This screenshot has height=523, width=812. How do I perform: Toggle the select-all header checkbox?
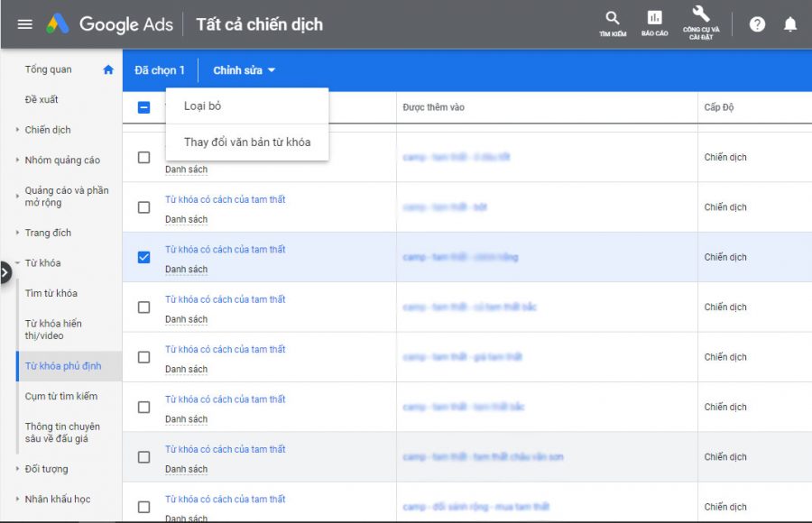coord(144,107)
